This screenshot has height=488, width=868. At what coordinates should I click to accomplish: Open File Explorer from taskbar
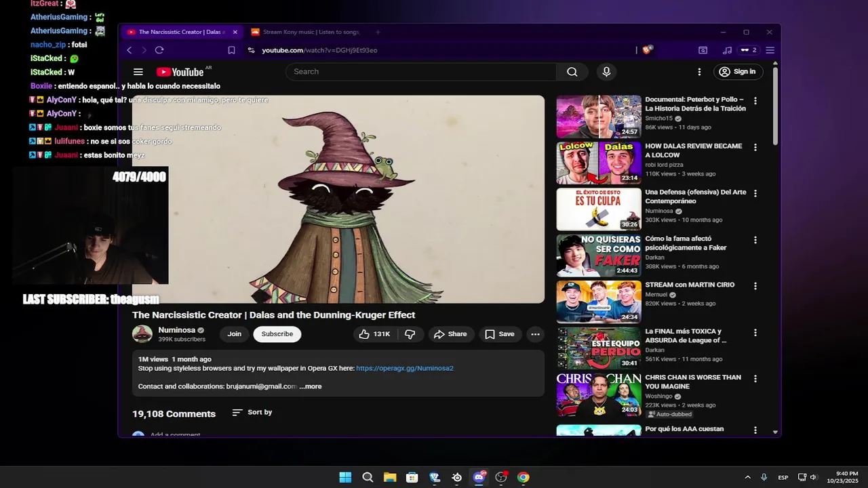point(390,477)
